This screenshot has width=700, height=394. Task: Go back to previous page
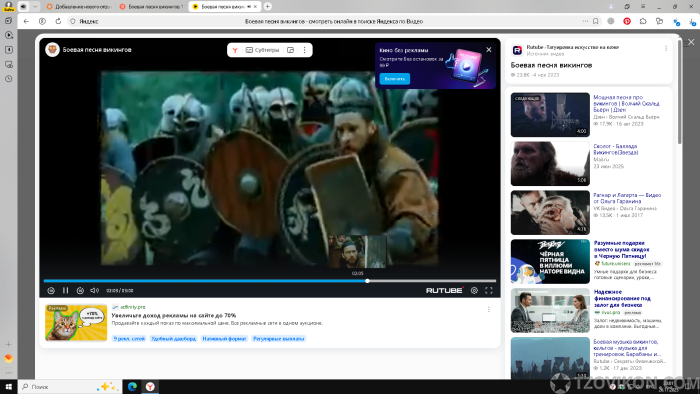pos(26,21)
